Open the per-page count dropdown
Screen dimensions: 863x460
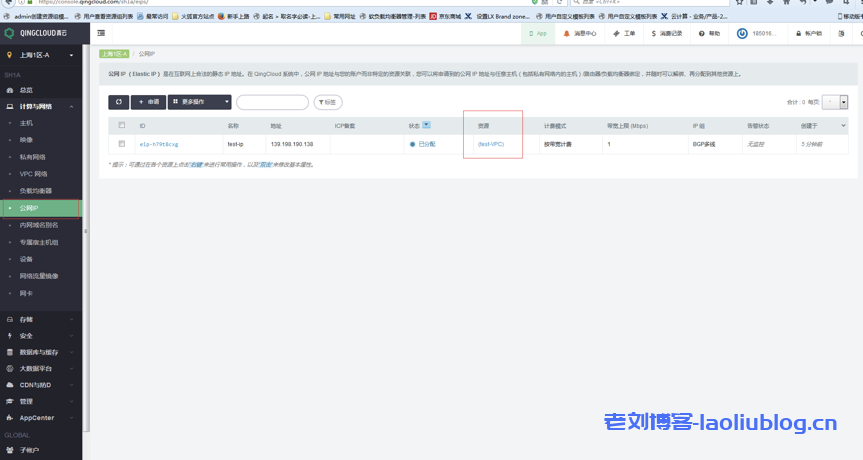point(844,102)
